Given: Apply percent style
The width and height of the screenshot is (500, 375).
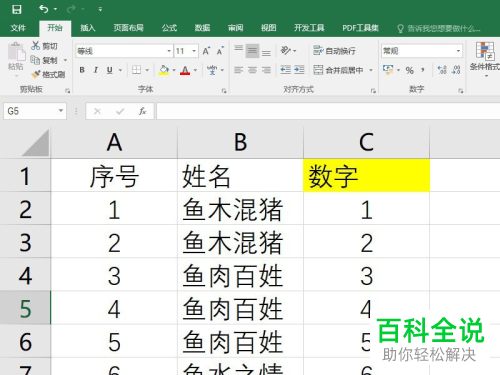Looking at the screenshot, I should click(x=410, y=70).
